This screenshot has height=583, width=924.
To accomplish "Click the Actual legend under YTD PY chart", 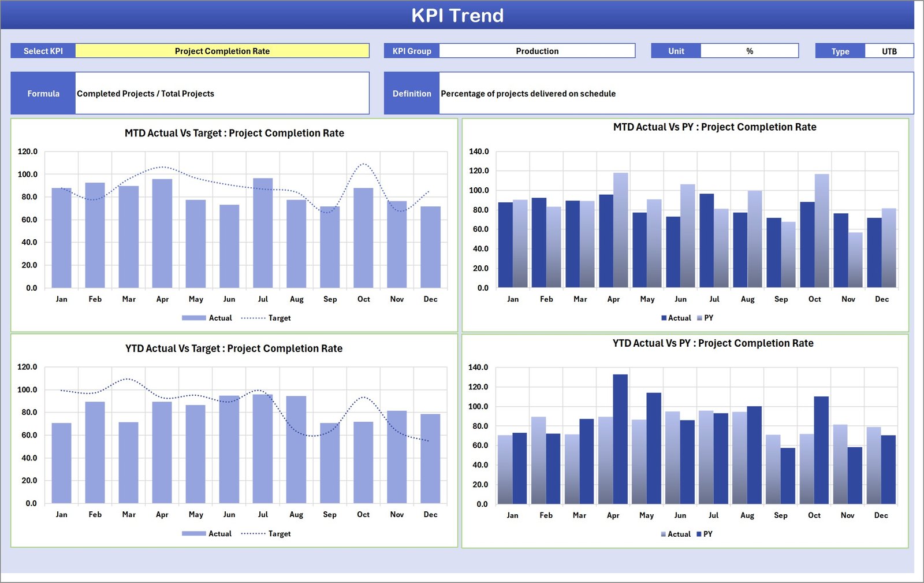I will pos(678,534).
